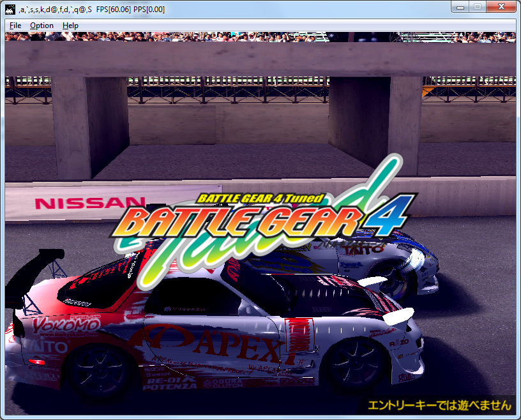
Task: Open the File menu
Action: tap(15, 26)
